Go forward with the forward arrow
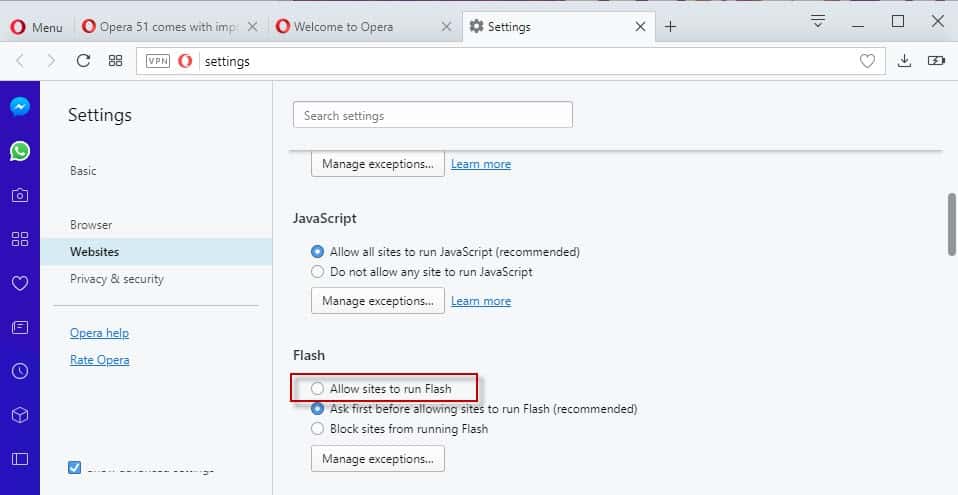The width and height of the screenshot is (958, 495). [x=51, y=60]
